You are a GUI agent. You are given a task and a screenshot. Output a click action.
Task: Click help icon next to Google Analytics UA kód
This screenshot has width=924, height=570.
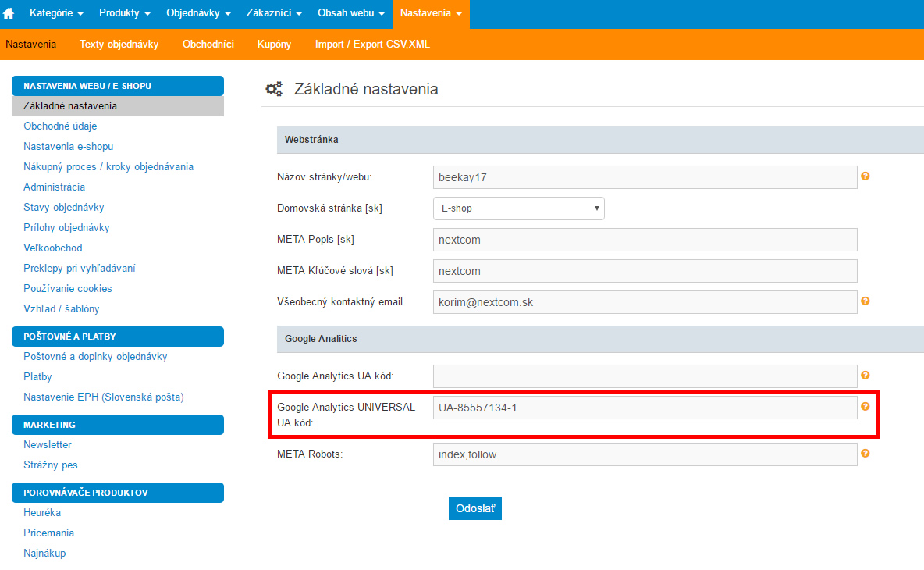865,375
